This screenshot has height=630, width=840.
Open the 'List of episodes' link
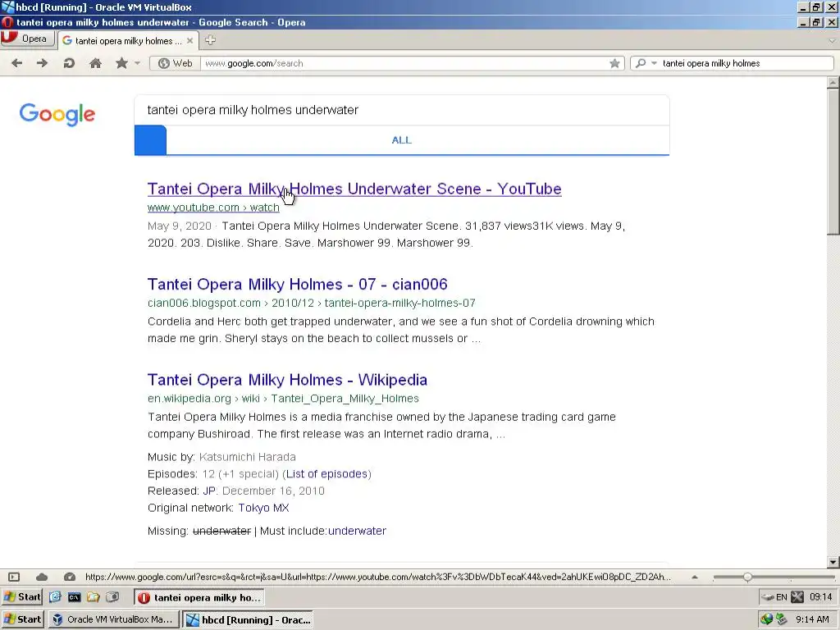[x=326, y=473]
